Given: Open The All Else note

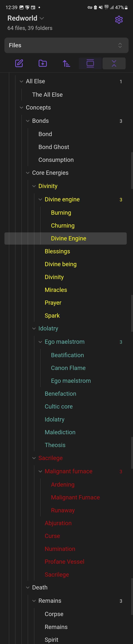Looking at the screenshot, I should [x=48, y=95].
